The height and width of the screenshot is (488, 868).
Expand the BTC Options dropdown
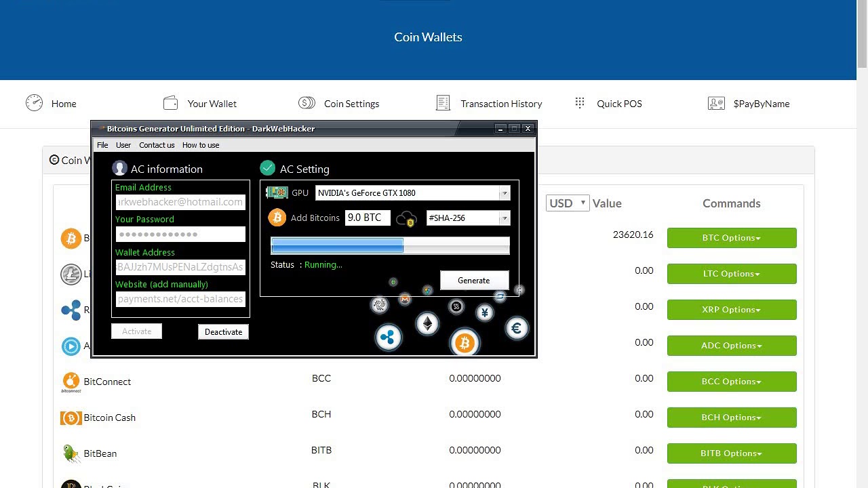(x=732, y=238)
